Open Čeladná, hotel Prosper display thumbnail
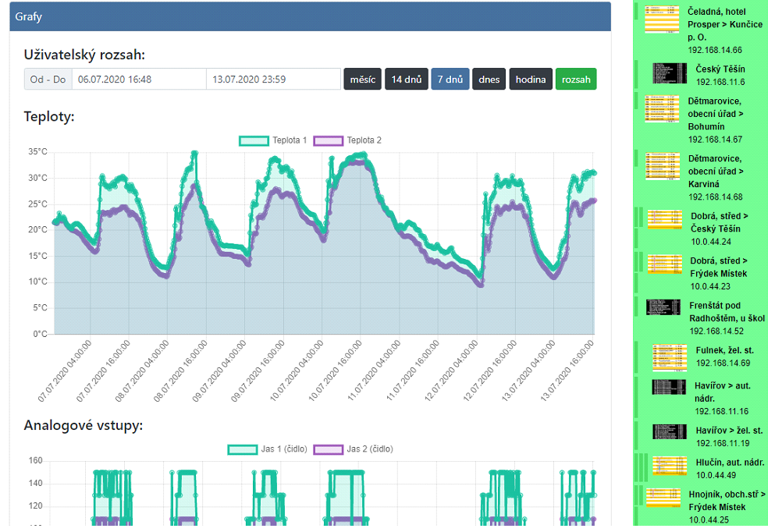Viewport: 782px width, 532px height. click(662, 20)
